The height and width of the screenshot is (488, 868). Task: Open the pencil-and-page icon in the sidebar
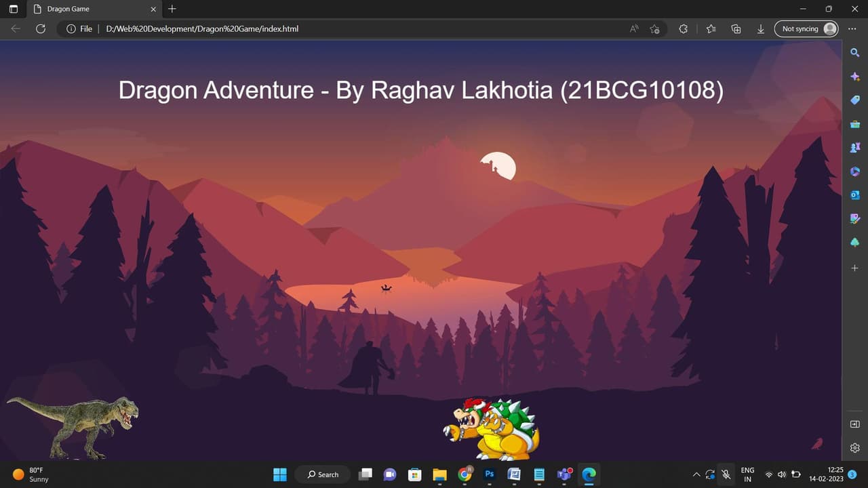854,219
